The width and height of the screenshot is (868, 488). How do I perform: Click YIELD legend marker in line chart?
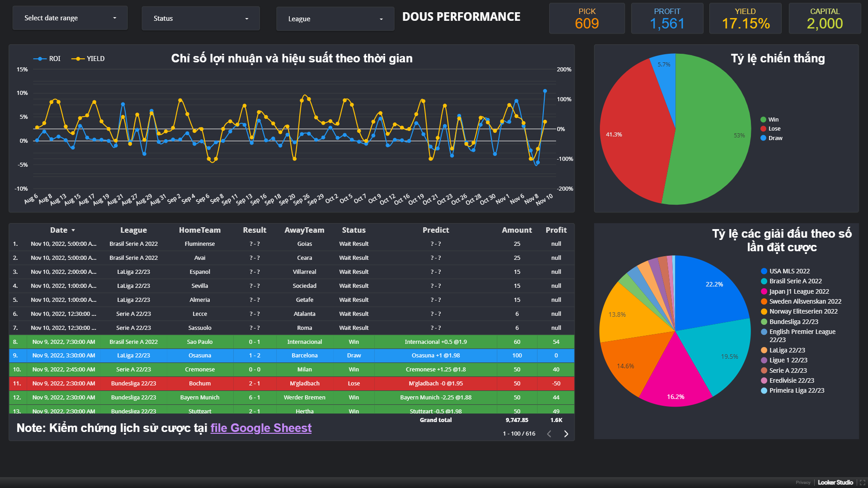coord(78,59)
